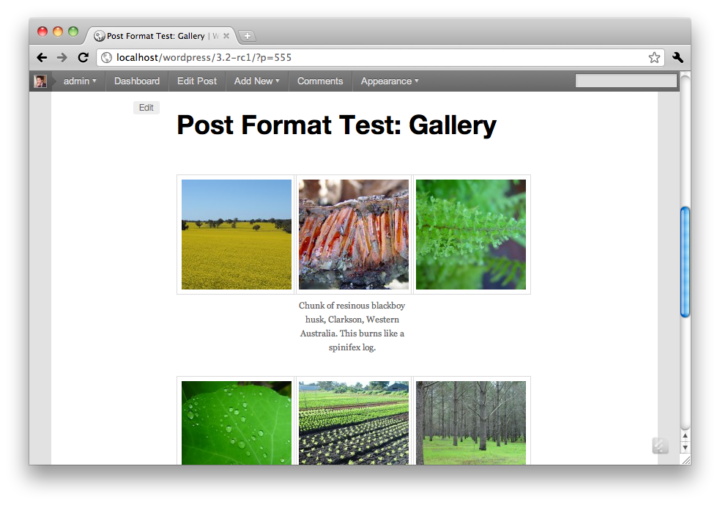Viewport: 720px width, 505px height.
Task: Open a new tab with the plus button
Action: click(247, 36)
